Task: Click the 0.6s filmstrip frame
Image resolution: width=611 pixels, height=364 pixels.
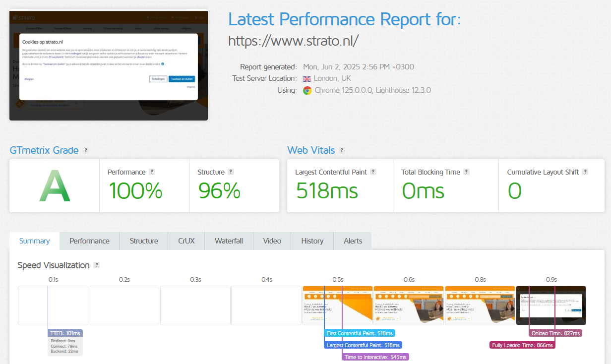Action: pyautogui.click(x=409, y=305)
